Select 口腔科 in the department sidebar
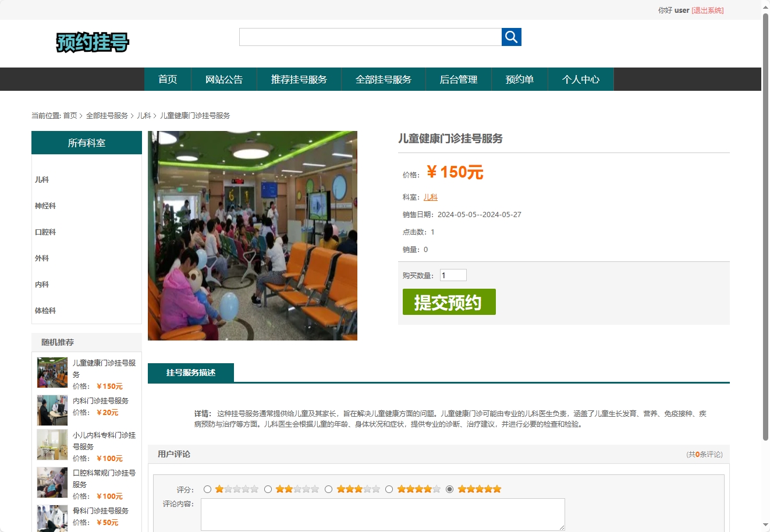The height and width of the screenshot is (532, 770). coord(45,232)
